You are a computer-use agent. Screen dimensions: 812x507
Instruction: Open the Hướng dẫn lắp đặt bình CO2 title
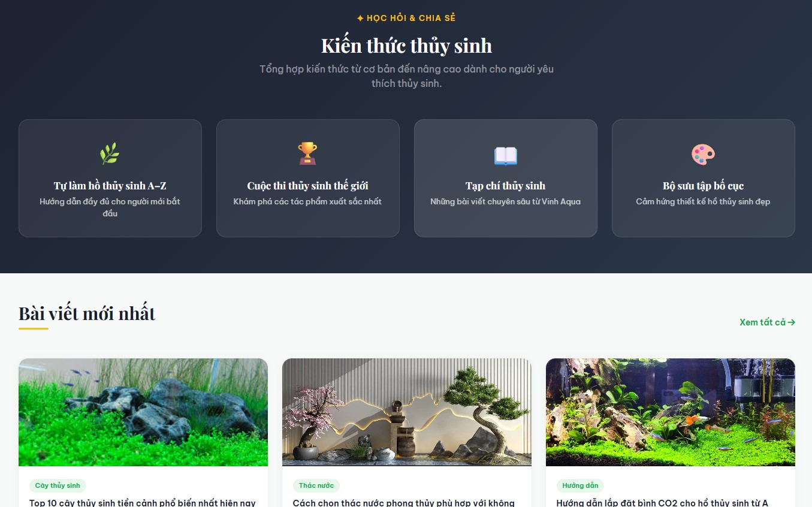662,503
